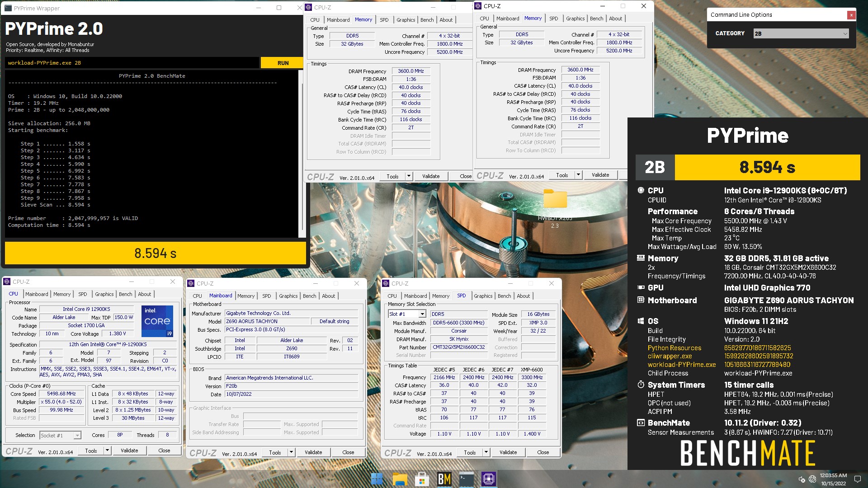Click the 'Computation time : 8.594 s' console line
This screenshot has width=868, height=488.
click(49, 225)
